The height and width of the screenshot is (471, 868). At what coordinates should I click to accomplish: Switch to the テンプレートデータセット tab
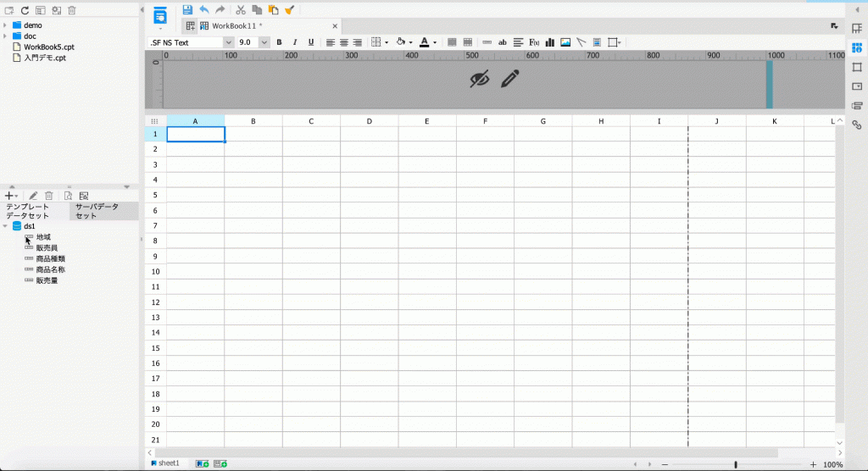coord(35,211)
